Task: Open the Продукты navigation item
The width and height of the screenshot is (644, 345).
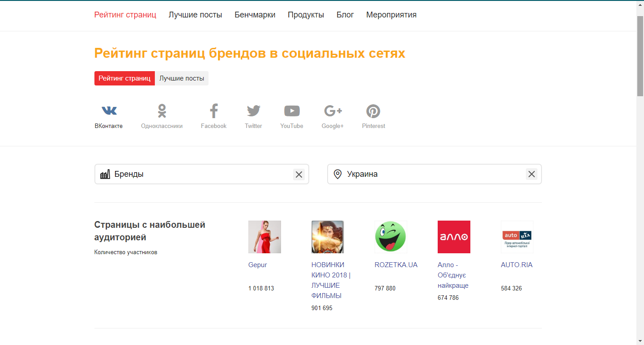Action: 306,15
